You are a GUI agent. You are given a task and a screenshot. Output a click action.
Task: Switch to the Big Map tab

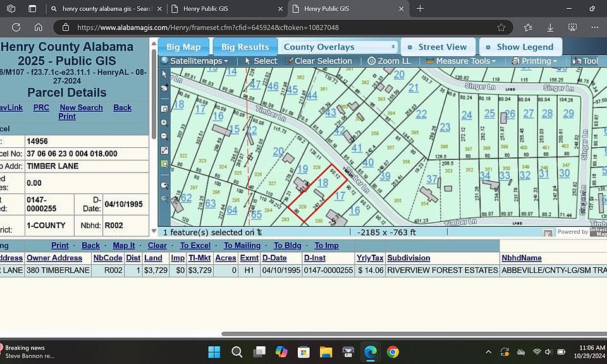(183, 47)
